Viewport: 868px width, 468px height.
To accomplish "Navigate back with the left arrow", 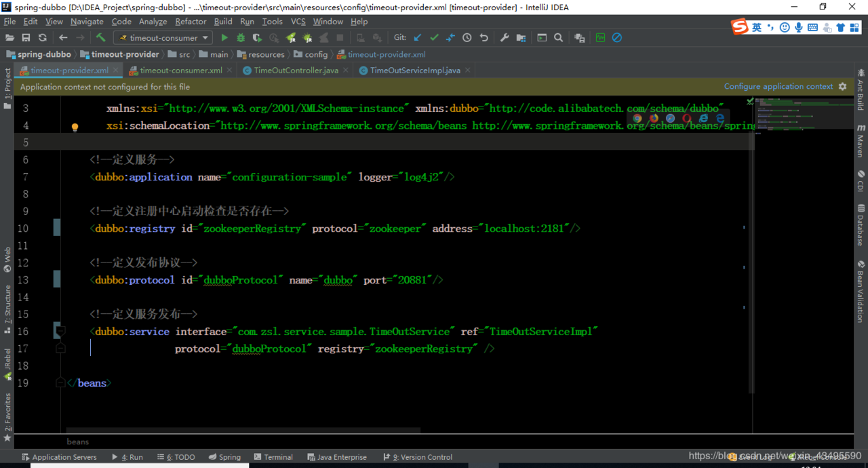I will tap(63, 38).
